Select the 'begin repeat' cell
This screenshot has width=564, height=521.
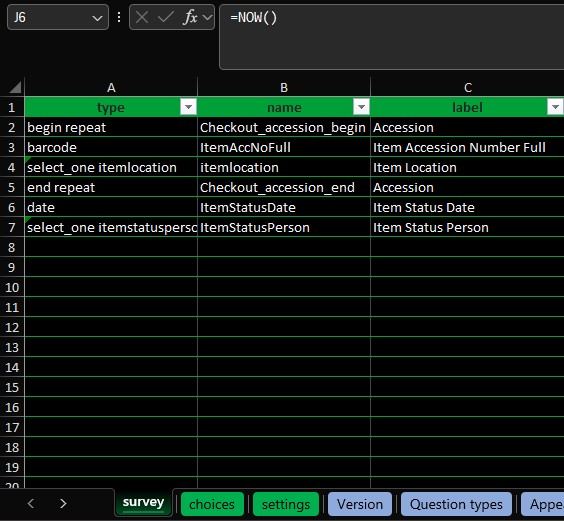111,127
